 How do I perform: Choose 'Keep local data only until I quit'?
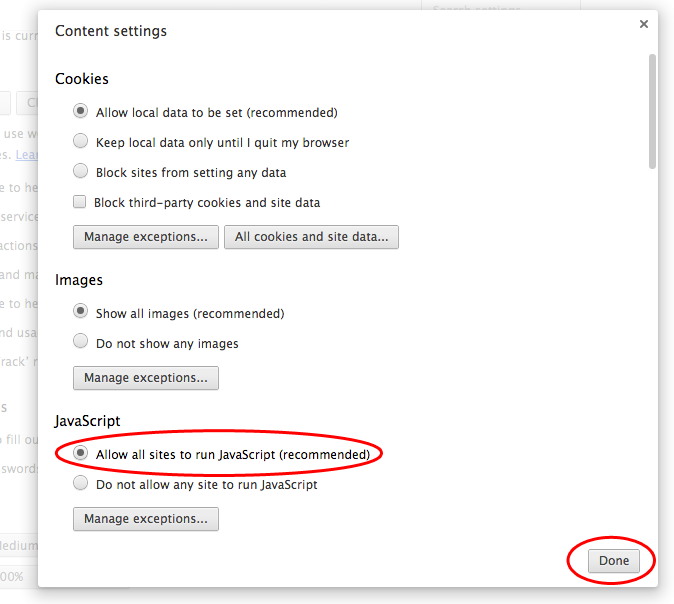tap(81, 142)
